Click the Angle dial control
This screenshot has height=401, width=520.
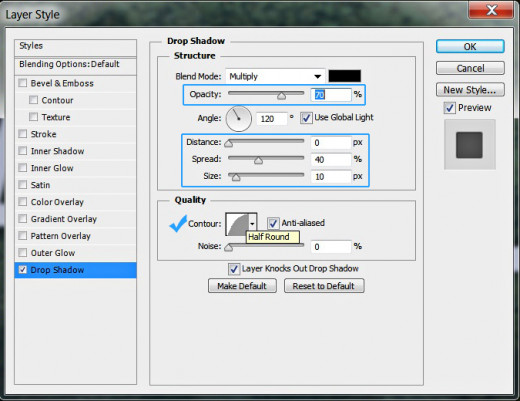pos(239,119)
